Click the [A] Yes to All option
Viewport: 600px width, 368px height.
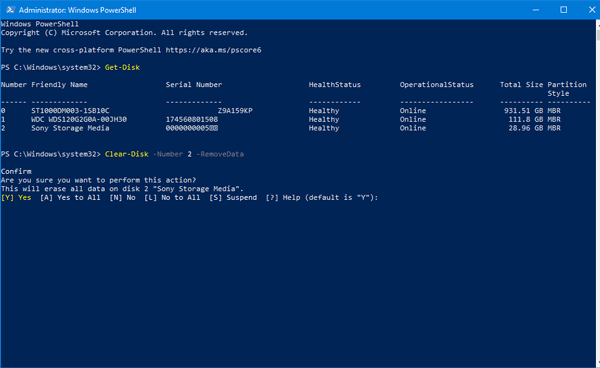point(70,197)
